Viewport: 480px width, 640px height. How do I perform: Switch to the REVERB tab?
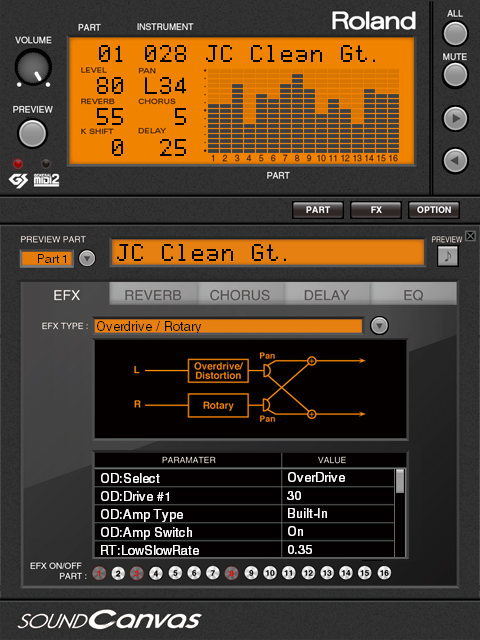(153, 295)
